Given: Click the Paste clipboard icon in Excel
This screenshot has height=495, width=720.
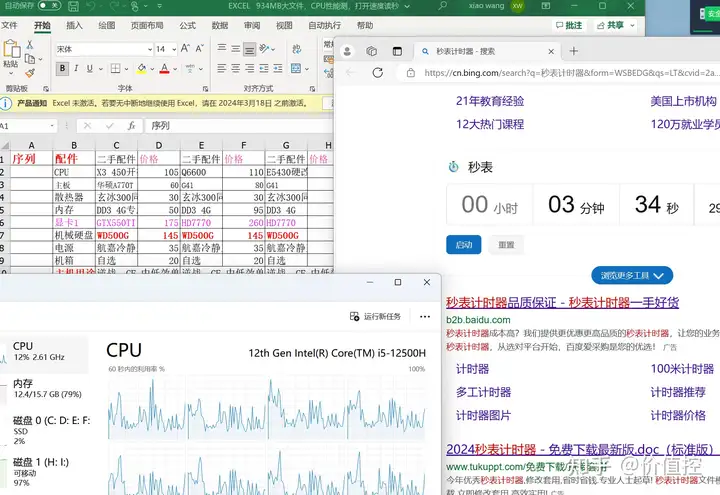Looking at the screenshot, I should tap(11, 49).
